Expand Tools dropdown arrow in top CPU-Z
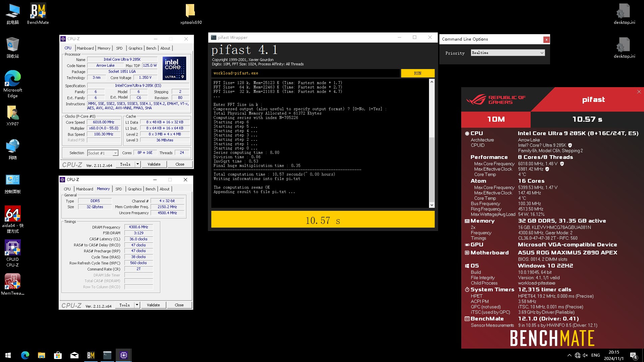644x362 pixels. 138,164
